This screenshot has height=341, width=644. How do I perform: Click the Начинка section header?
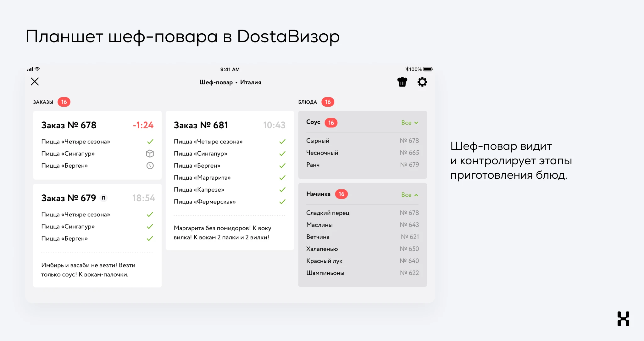pyautogui.click(x=318, y=194)
